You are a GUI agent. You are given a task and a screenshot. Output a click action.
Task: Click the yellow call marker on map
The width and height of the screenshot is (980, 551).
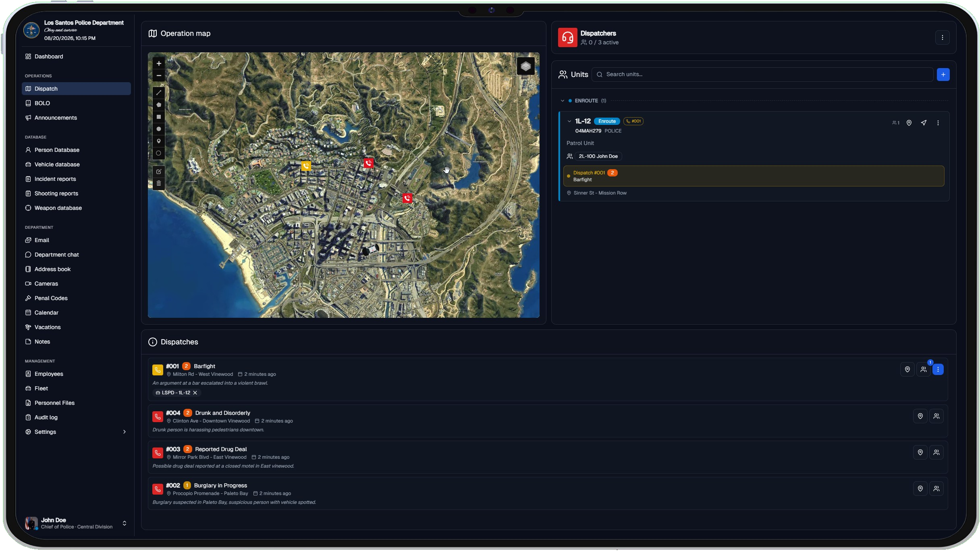point(306,166)
